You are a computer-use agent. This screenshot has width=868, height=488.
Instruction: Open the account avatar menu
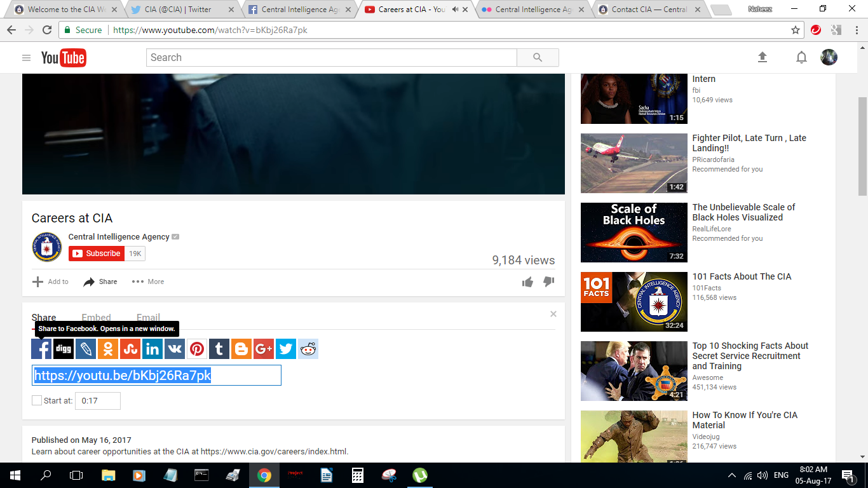tap(829, 57)
